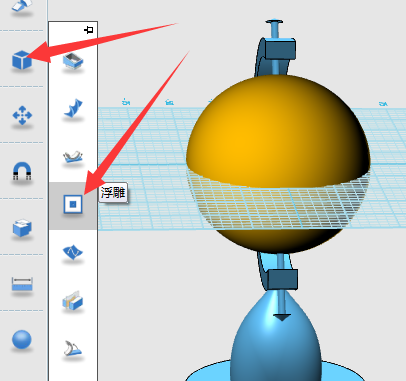406x381 pixels.
Task: Select the orange sphere model
Action: click(x=278, y=163)
